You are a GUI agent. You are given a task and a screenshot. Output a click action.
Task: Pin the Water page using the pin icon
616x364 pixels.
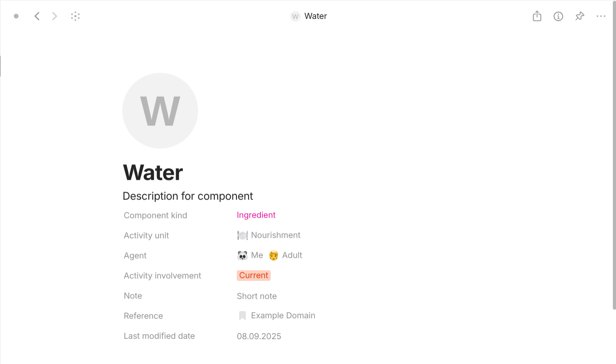point(580,16)
